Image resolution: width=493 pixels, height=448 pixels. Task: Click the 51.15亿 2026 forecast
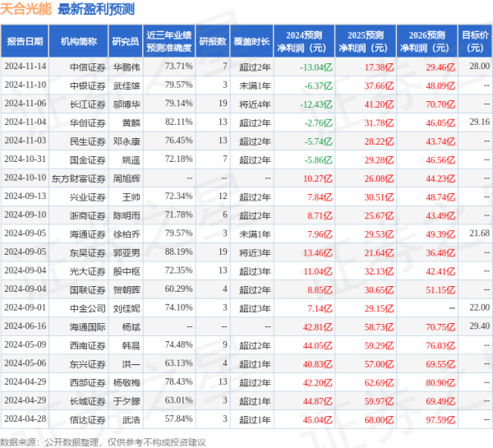click(x=440, y=290)
